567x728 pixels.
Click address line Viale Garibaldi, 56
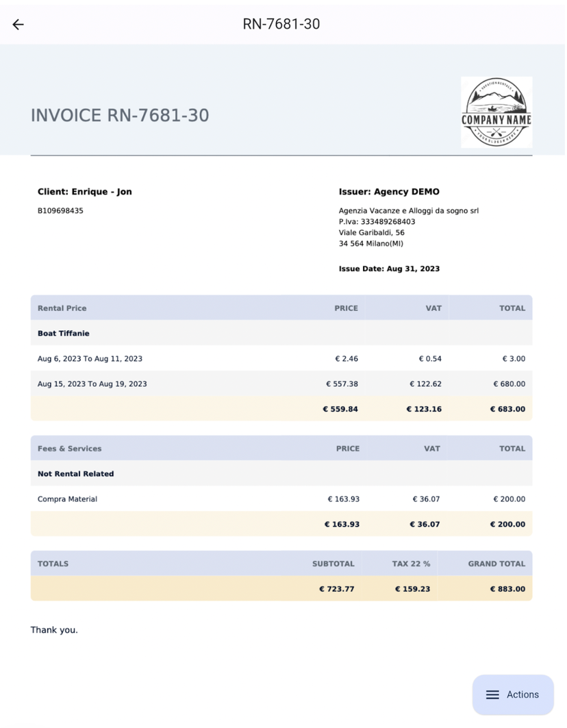pos(372,233)
